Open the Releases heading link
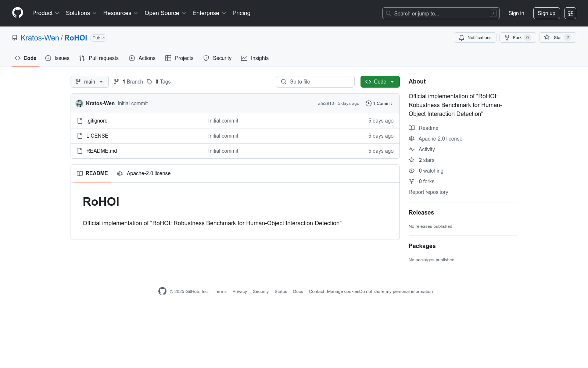This screenshot has width=588, height=368. pyautogui.click(x=421, y=213)
